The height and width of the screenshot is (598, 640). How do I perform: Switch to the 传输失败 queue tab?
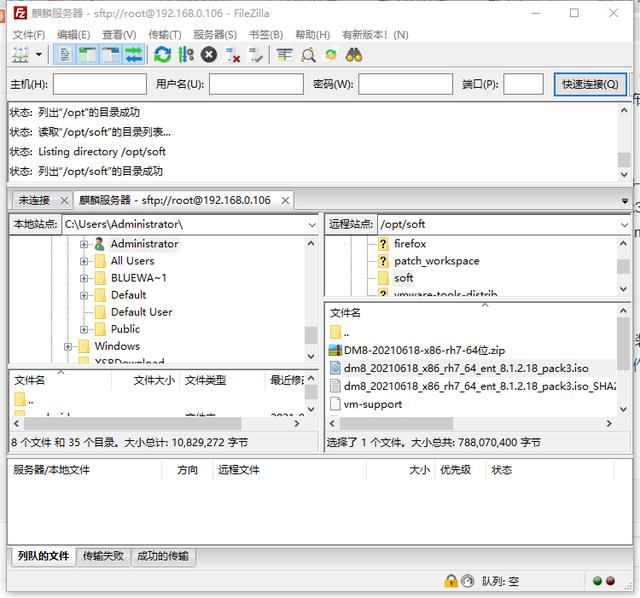click(104, 556)
